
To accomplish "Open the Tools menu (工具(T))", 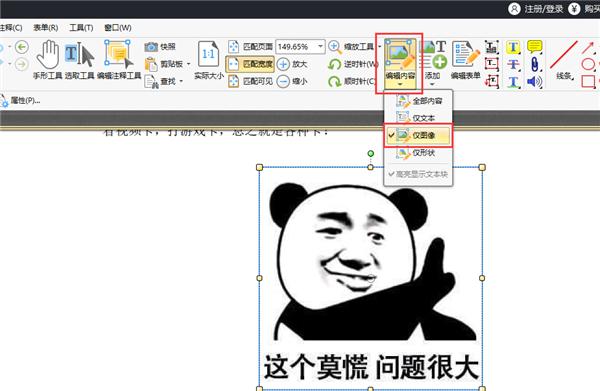I will click(81, 28).
